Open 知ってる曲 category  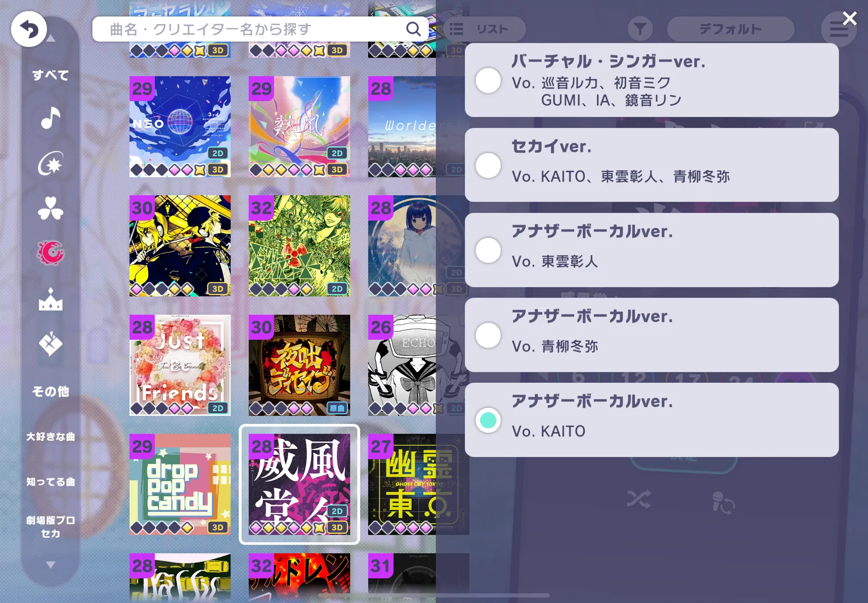click(x=50, y=482)
